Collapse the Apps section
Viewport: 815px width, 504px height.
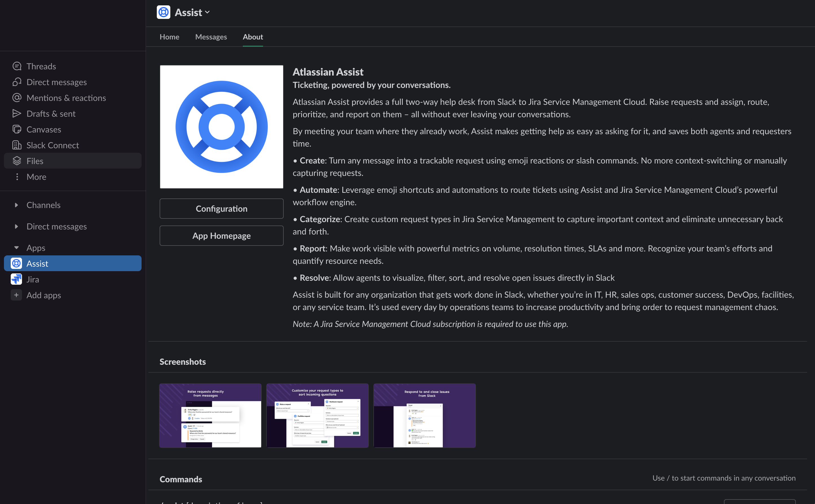(16, 248)
